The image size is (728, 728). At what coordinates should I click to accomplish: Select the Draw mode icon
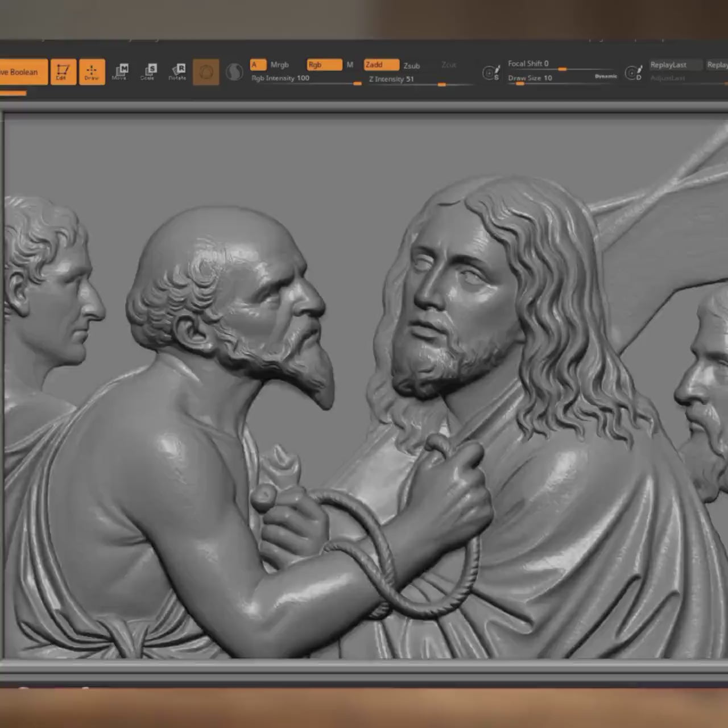point(92,72)
